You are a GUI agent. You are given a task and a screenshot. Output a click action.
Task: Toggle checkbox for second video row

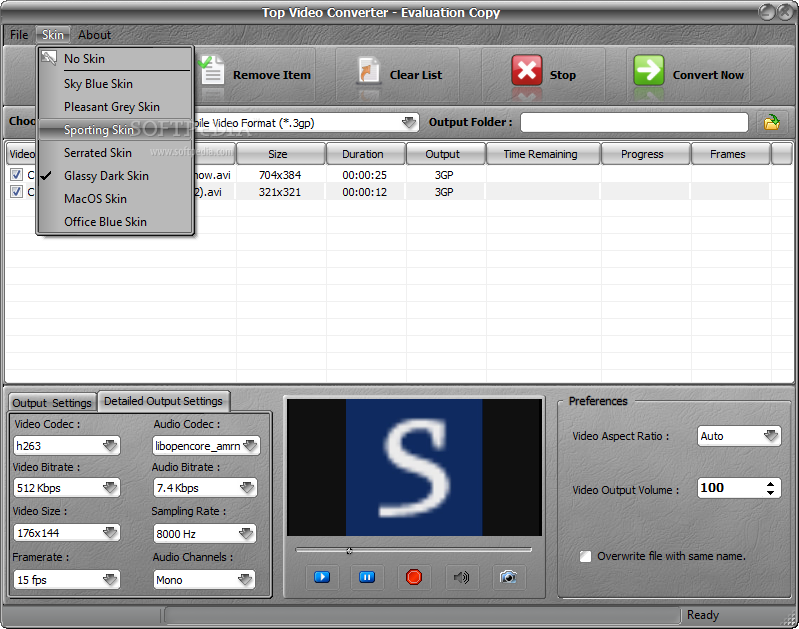(x=16, y=192)
